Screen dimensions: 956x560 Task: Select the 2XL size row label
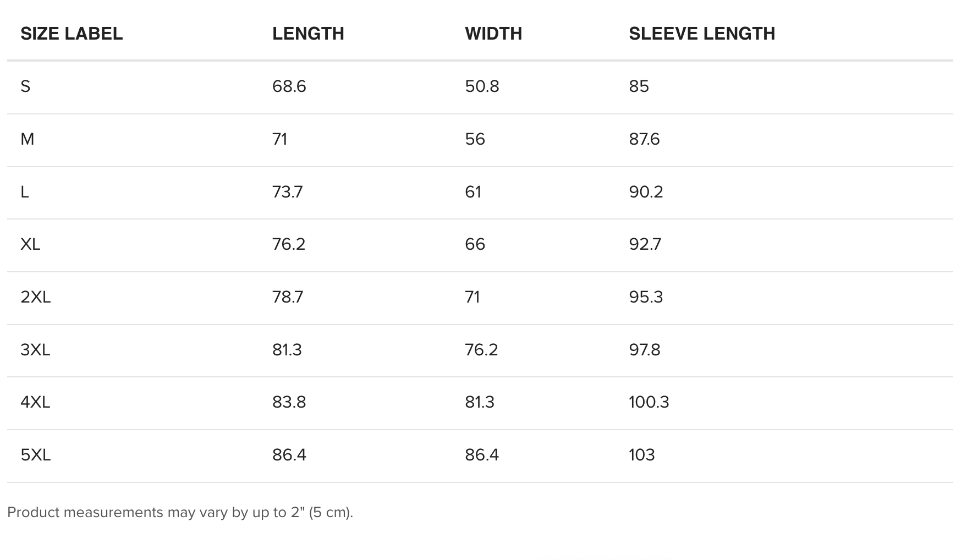[x=35, y=297]
